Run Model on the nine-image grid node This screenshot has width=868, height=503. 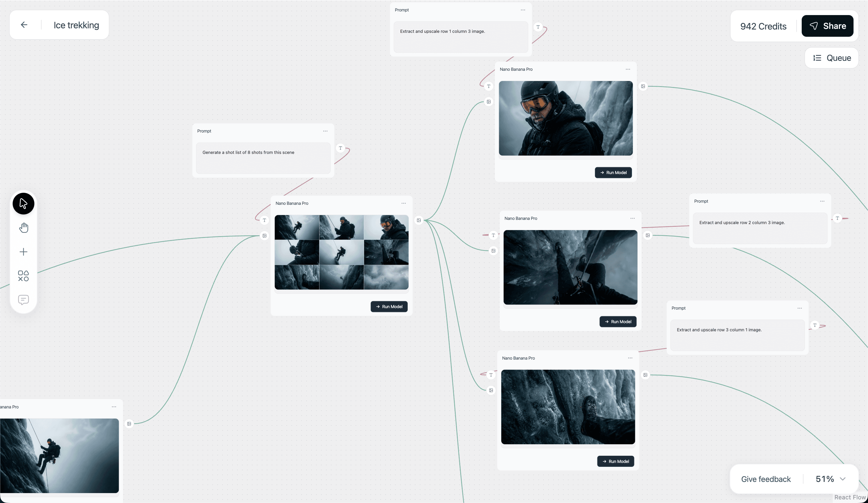[389, 306]
